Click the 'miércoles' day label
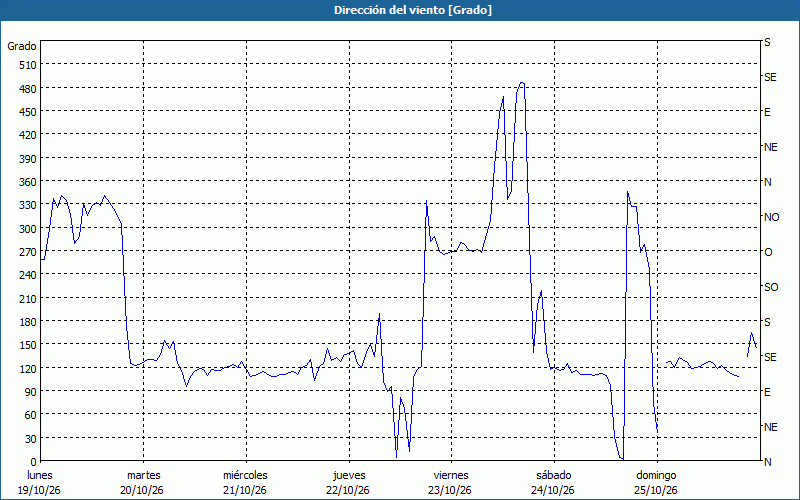Image resolution: width=800 pixels, height=500 pixels. coord(245,476)
